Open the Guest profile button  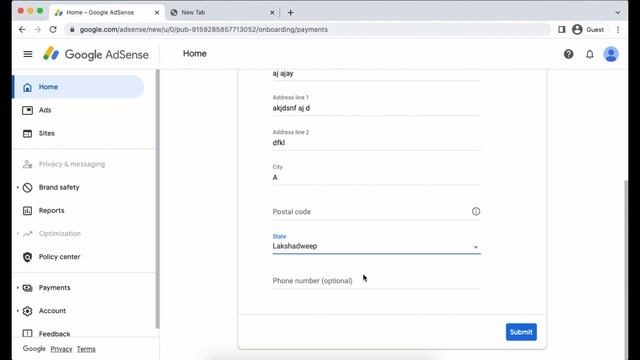tap(588, 29)
